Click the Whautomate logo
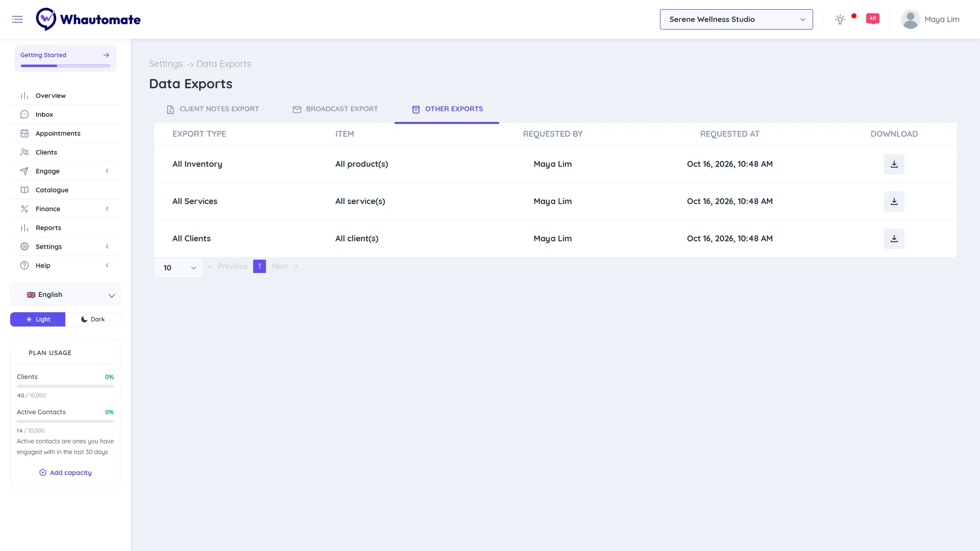This screenshot has height=551, width=980. (88, 19)
